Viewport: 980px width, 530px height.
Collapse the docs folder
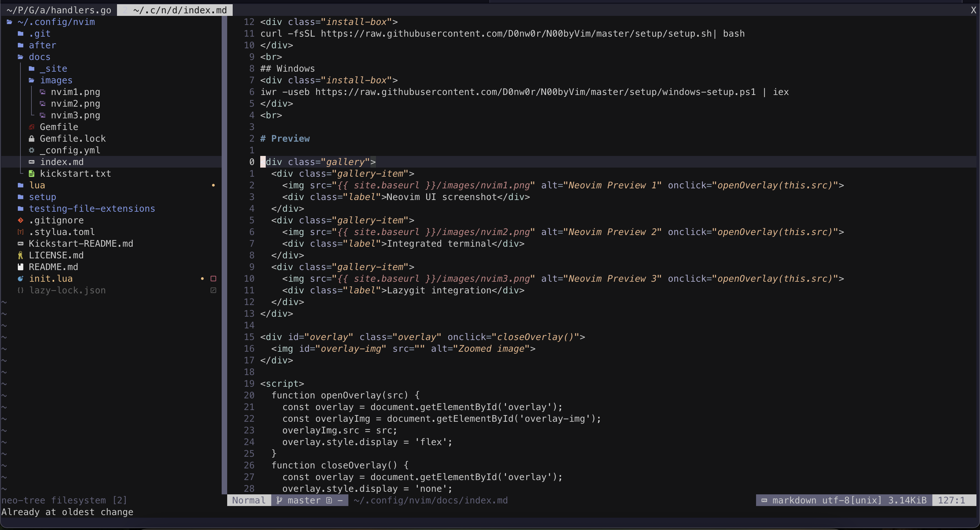click(x=40, y=57)
